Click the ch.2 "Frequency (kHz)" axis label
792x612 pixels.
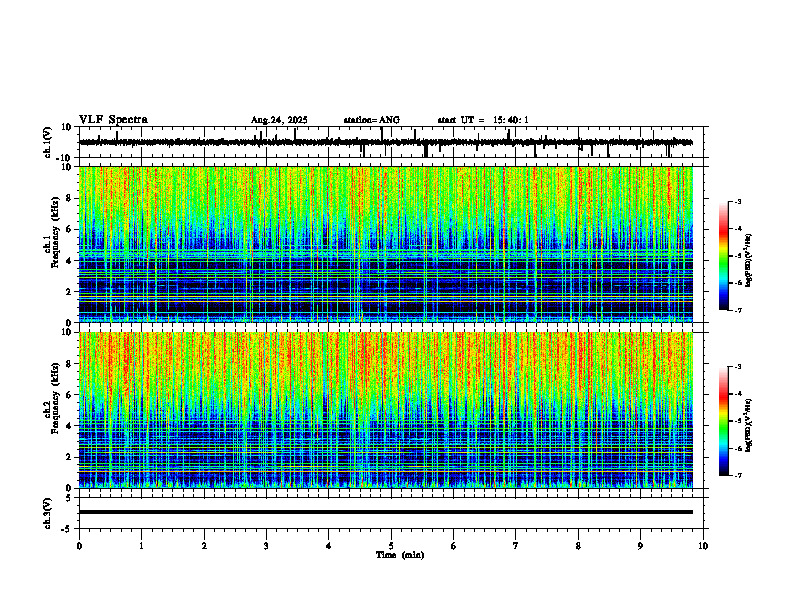55,397
